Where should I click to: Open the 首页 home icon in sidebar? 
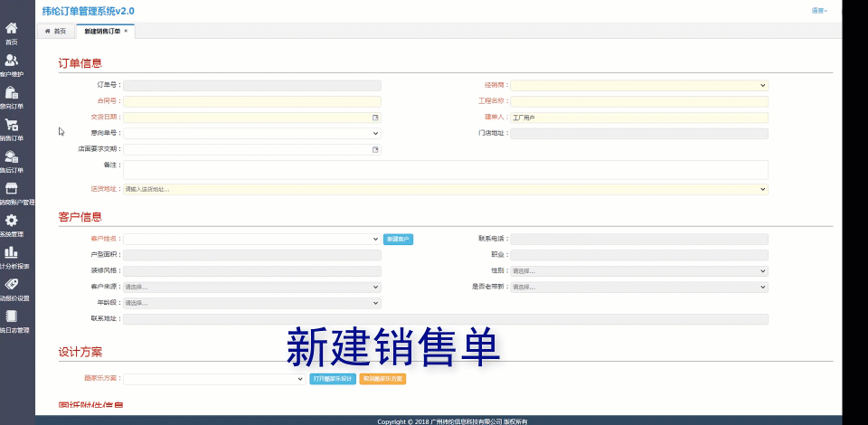point(11,28)
